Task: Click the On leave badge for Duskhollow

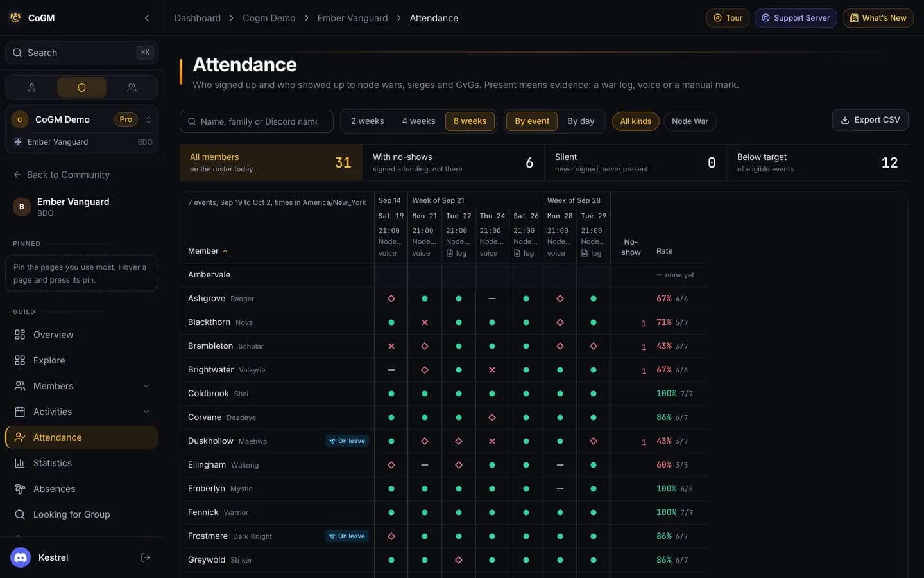Action: 347,441
